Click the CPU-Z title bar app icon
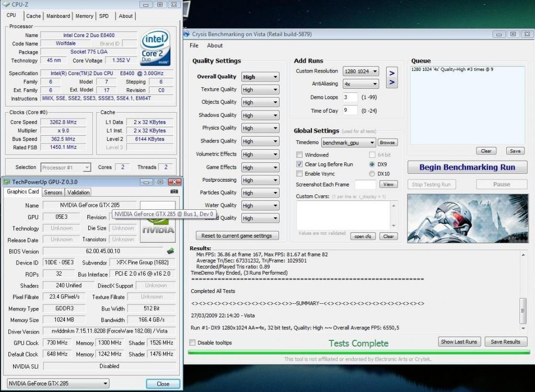The image size is (535, 392). point(6,4)
